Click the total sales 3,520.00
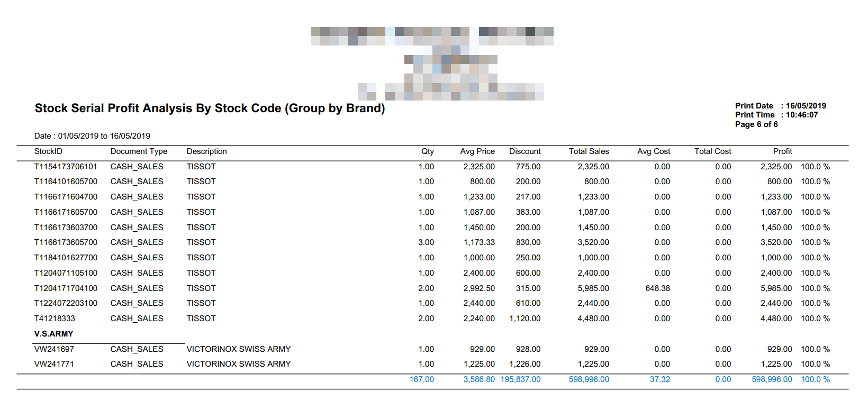868x409 pixels. click(593, 242)
